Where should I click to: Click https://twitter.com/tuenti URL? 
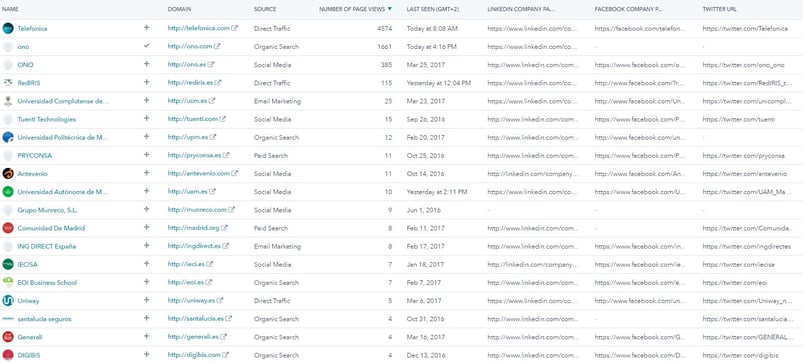coord(738,119)
